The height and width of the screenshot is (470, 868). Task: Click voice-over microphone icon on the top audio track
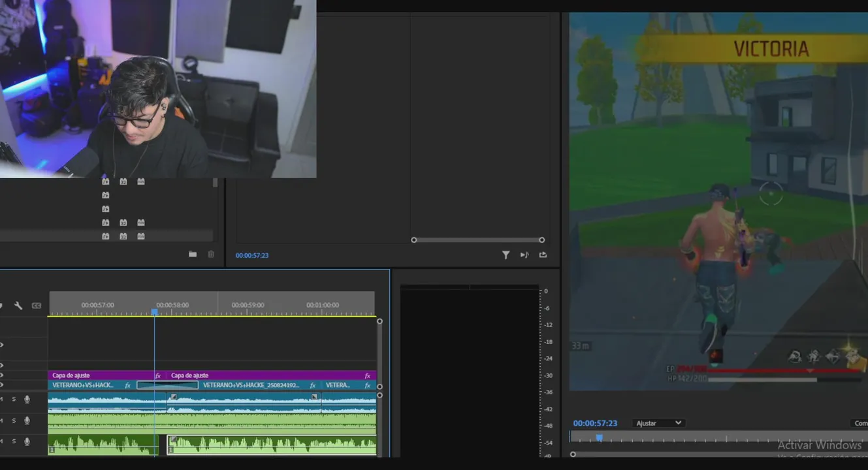[27, 399]
